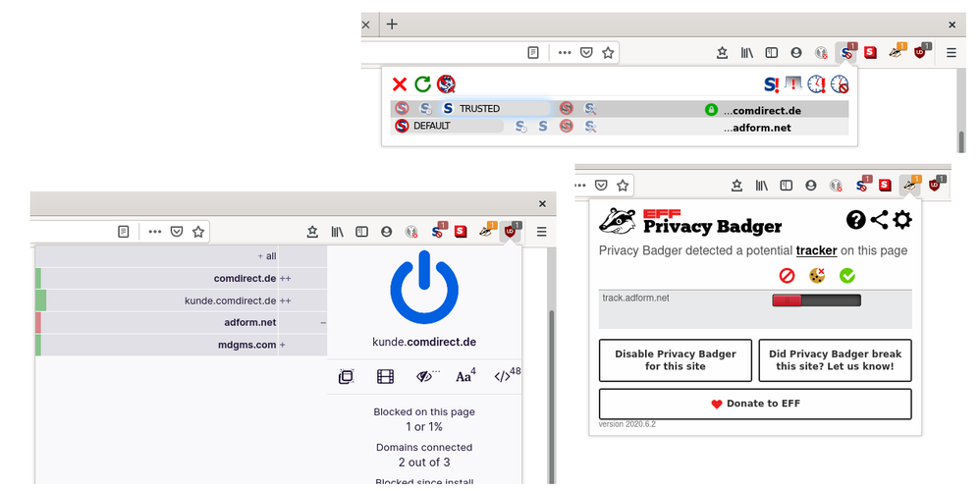The image size is (980, 491).
Task: Click uBlock popup blocking icon
Action: pyautogui.click(x=346, y=376)
